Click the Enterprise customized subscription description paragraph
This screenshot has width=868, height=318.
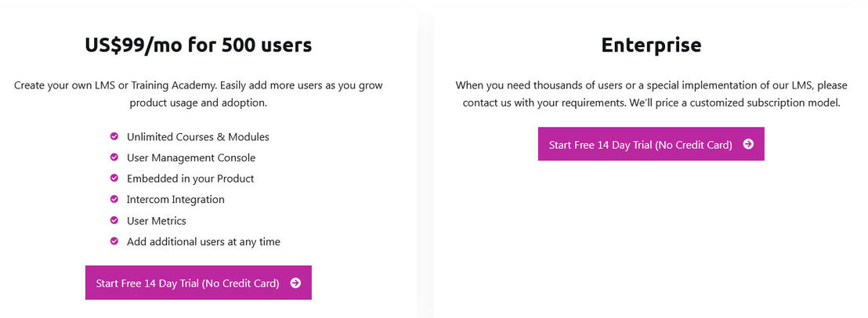click(651, 94)
